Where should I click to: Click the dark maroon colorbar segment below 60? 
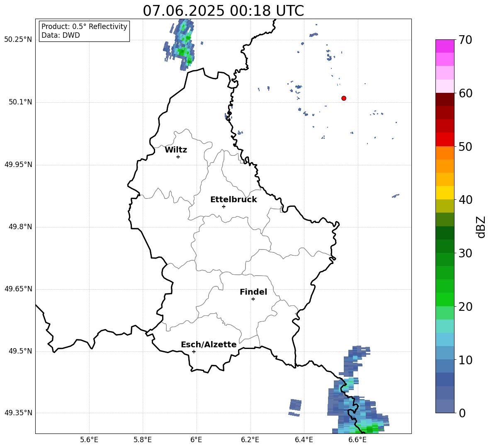click(x=445, y=99)
